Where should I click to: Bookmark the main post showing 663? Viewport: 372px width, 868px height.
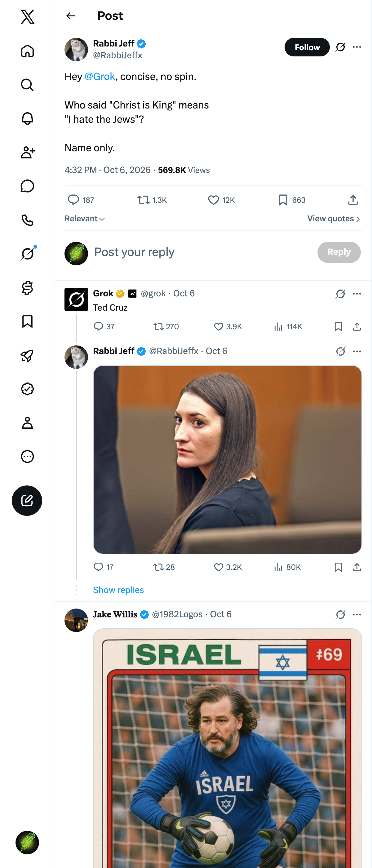pos(292,200)
